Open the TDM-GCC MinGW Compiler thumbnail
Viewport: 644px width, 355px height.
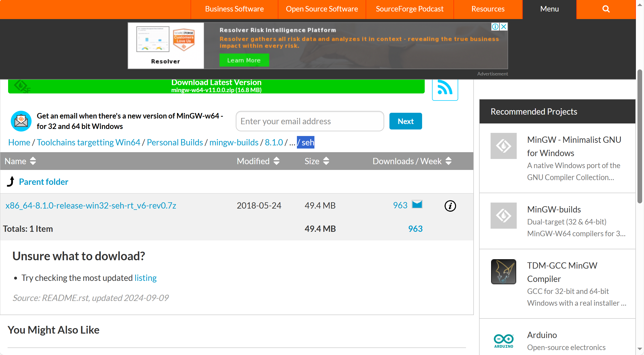point(503,271)
